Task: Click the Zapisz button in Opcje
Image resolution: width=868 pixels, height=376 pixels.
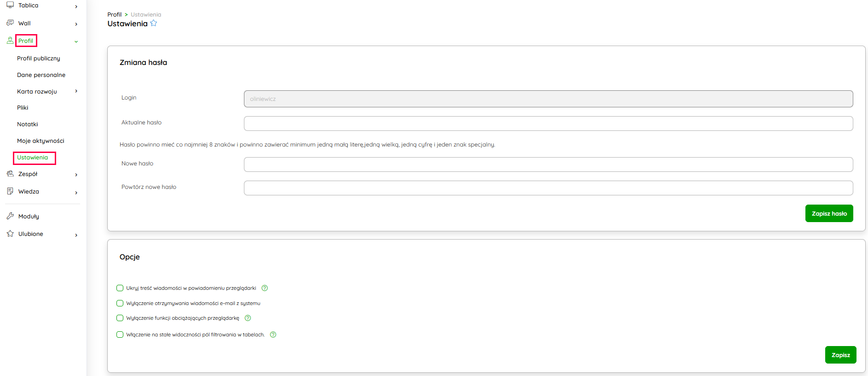Action: tap(840, 355)
